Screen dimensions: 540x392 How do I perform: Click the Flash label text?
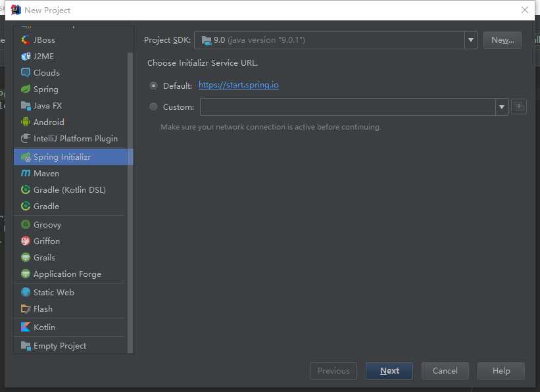pyautogui.click(x=43, y=309)
